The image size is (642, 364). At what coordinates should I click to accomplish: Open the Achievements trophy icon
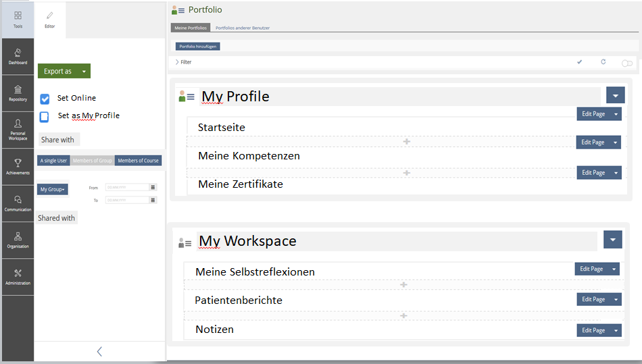(x=18, y=166)
